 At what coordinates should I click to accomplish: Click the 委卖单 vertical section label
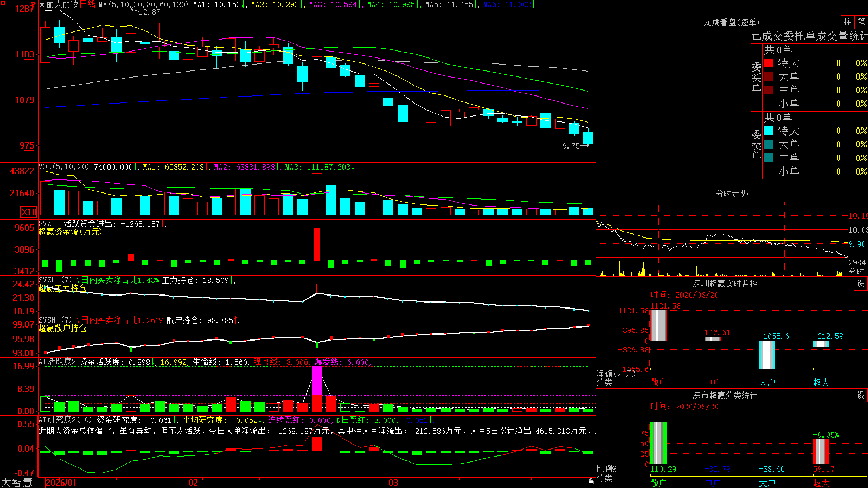point(756,145)
